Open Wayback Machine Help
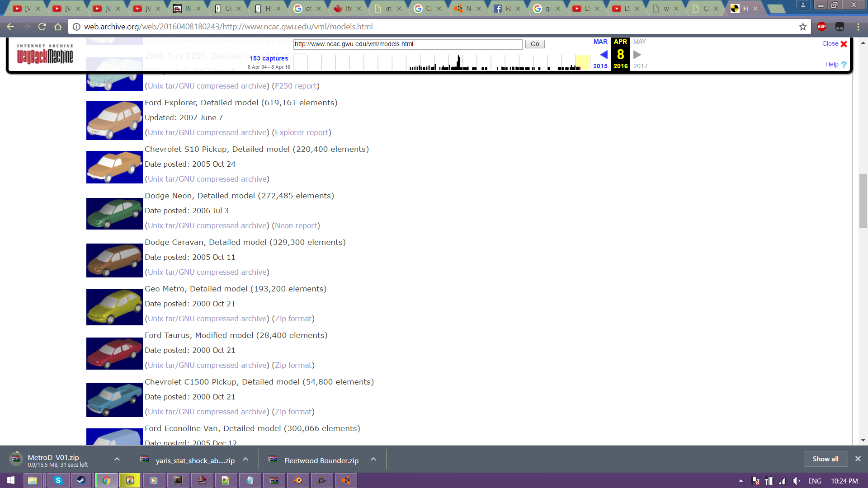Viewport: 868px width, 488px height. pyautogui.click(x=836, y=65)
